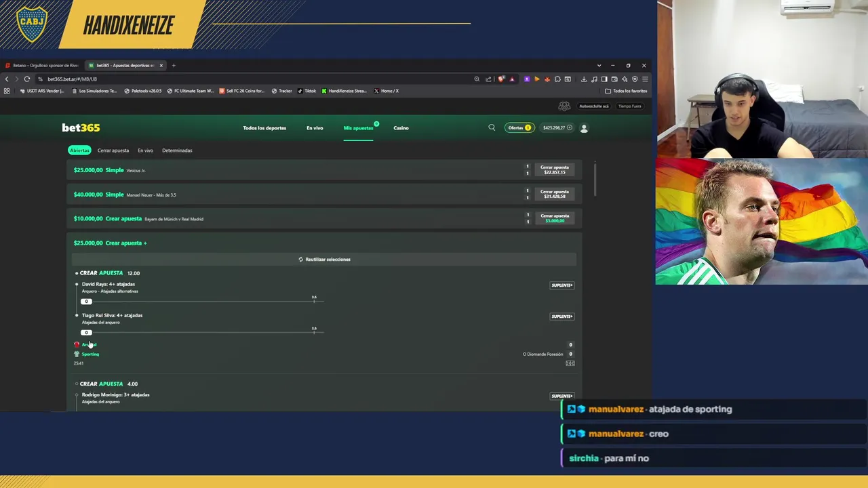
Task: Open the Home / X bookmark
Action: click(x=386, y=91)
